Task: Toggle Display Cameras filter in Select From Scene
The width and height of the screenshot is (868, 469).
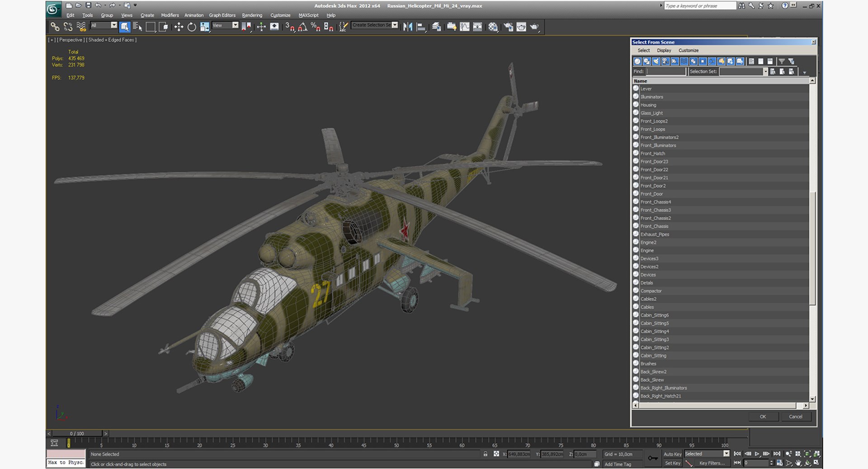Action: click(665, 61)
